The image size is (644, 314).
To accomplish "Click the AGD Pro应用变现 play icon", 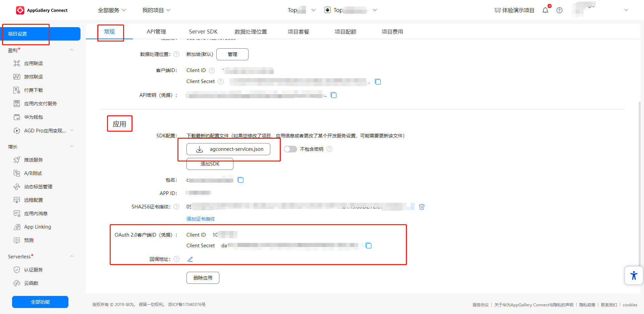I will coord(17,131).
